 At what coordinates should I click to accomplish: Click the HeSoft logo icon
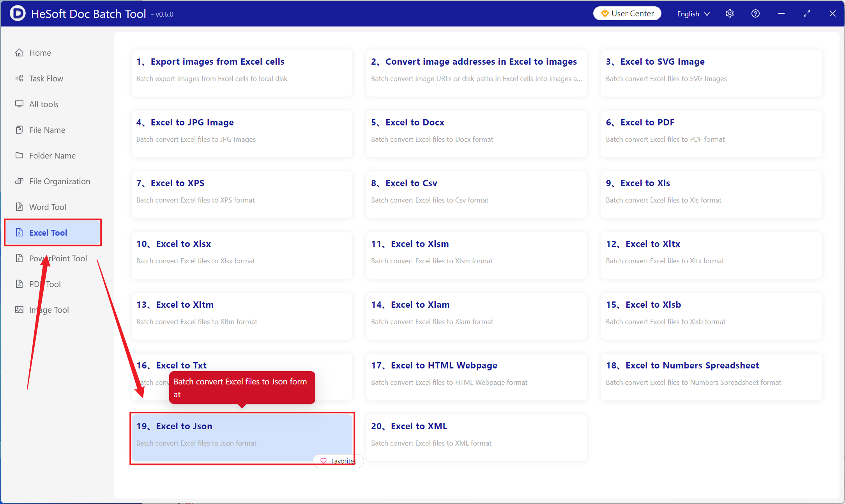point(18,13)
